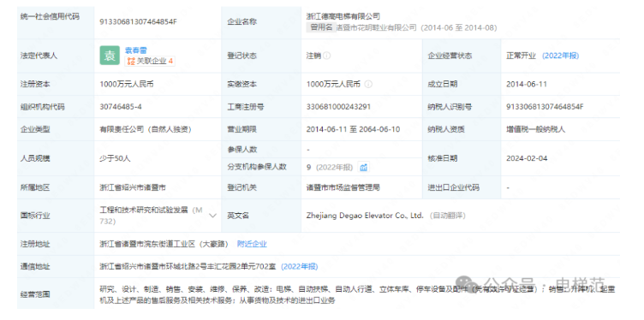Select 营业期限 value 2014-06-11 至 2064-06-10
This screenshot has height=320, width=644.
(x=353, y=129)
